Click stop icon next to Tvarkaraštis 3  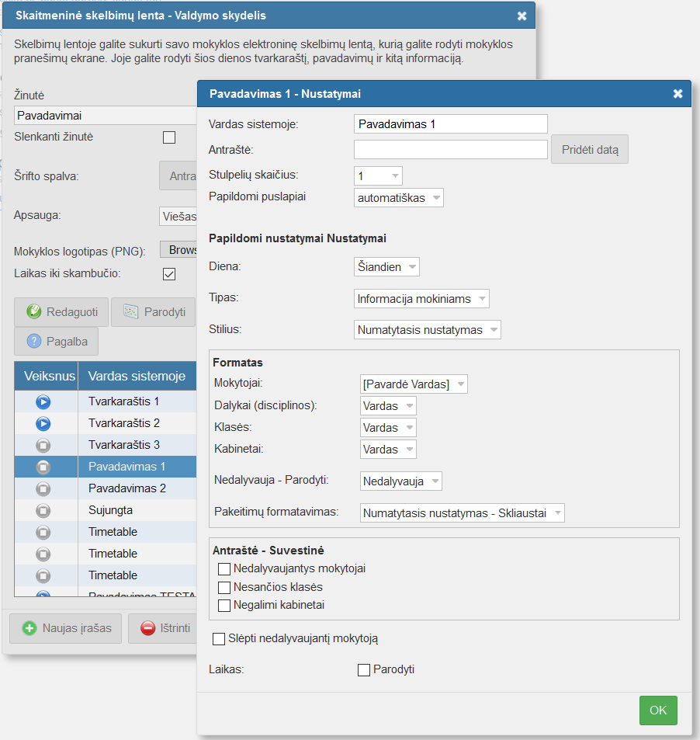[43, 445]
